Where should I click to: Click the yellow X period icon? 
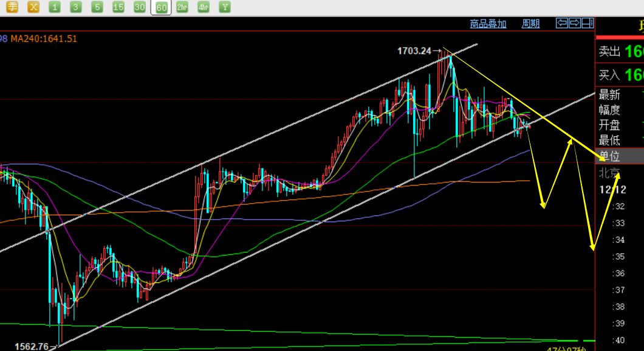(33, 7)
